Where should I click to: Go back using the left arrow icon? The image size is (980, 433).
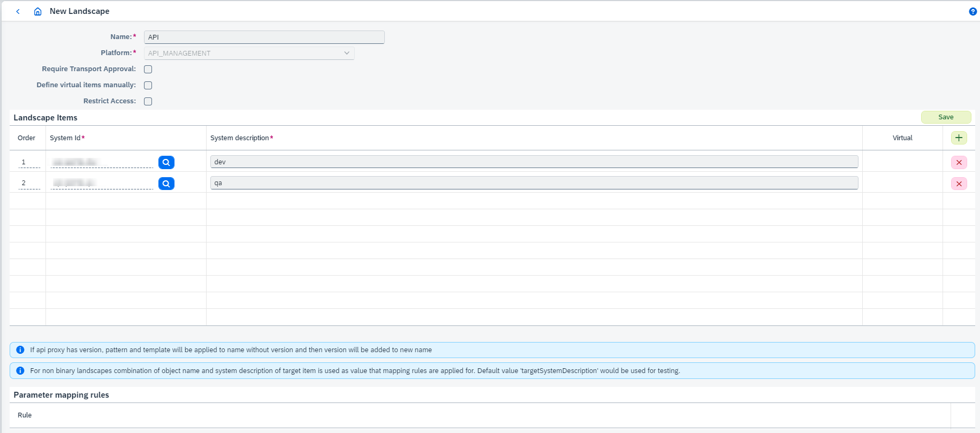18,11
